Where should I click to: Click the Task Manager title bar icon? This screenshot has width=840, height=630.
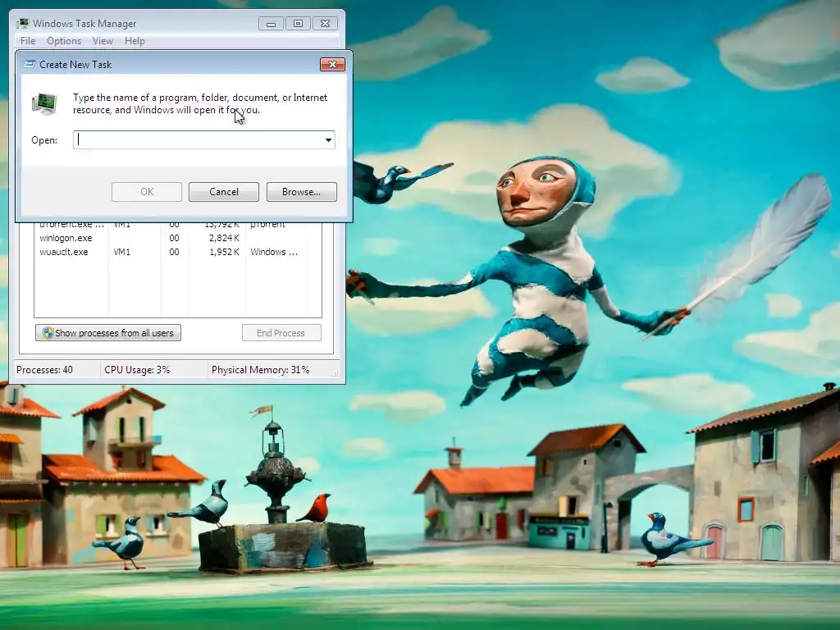click(x=22, y=24)
